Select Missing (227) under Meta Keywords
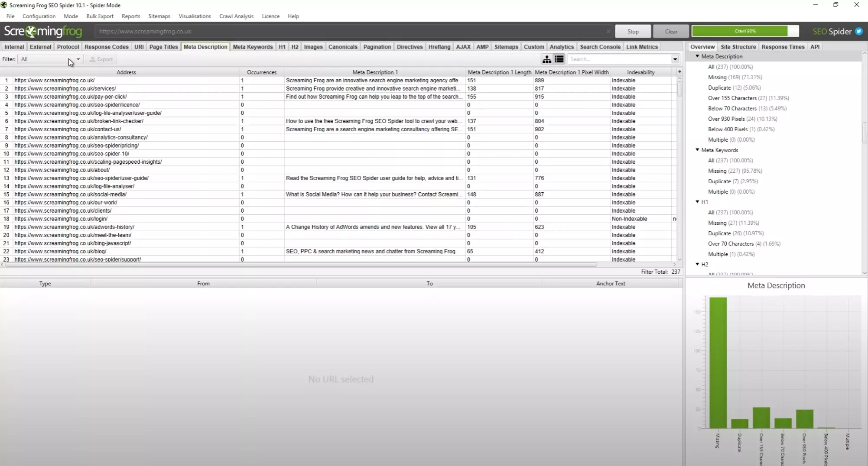This screenshot has height=466, width=868. pos(735,171)
